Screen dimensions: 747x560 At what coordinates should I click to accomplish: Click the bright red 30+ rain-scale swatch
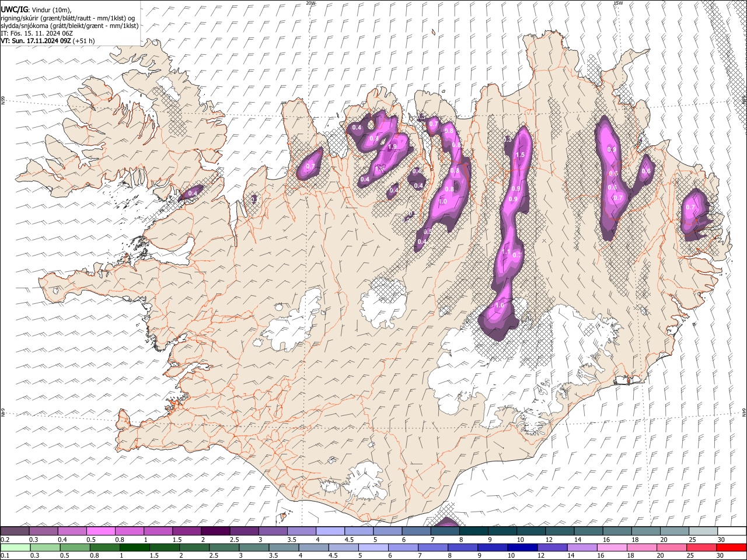tap(731, 547)
